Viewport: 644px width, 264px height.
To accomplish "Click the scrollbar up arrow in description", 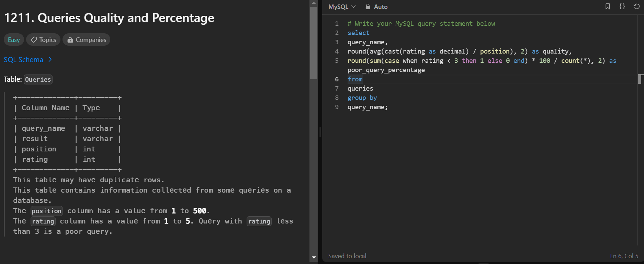I will coord(314,3).
